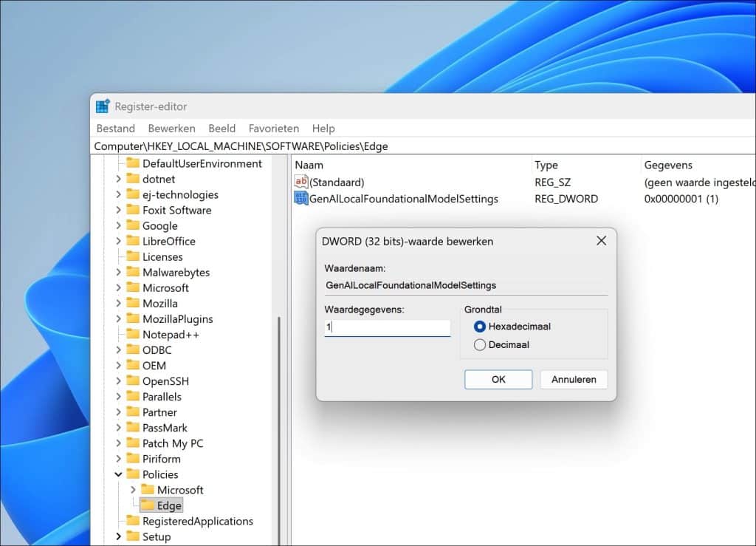The width and height of the screenshot is (756, 546).
Task: Click the Notepad++ folder icon
Action: [133, 334]
